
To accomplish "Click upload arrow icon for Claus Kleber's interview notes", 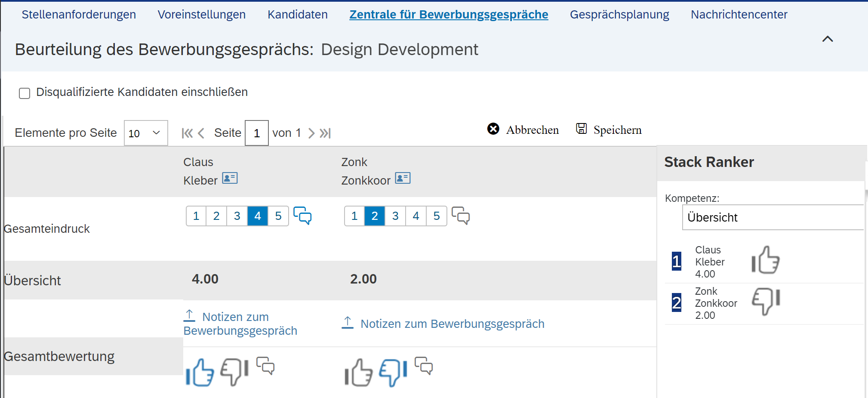I will (x=189, y=315).
